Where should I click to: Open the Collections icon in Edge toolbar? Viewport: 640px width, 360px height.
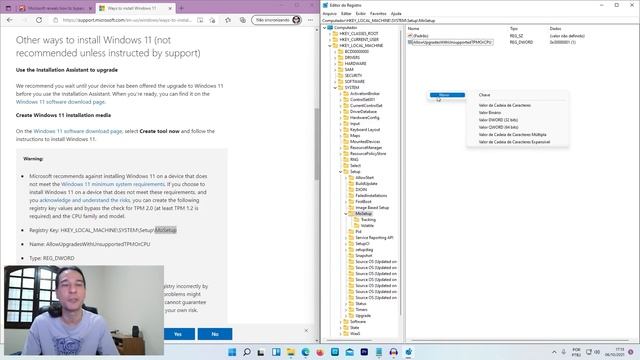[x=242, y=20]
